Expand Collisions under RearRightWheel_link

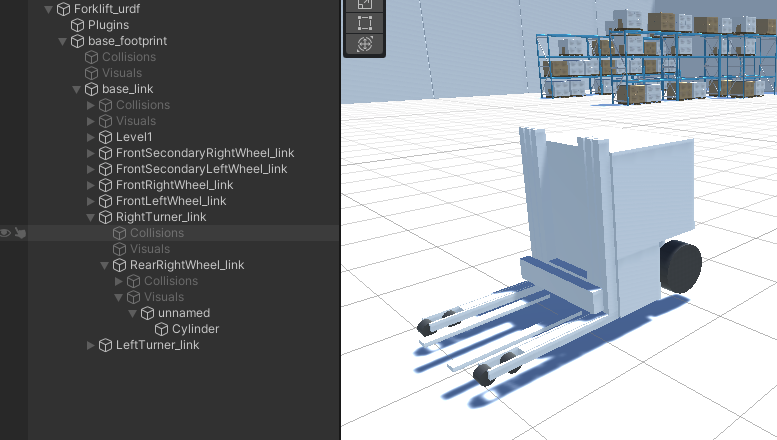tap(119, 281)
